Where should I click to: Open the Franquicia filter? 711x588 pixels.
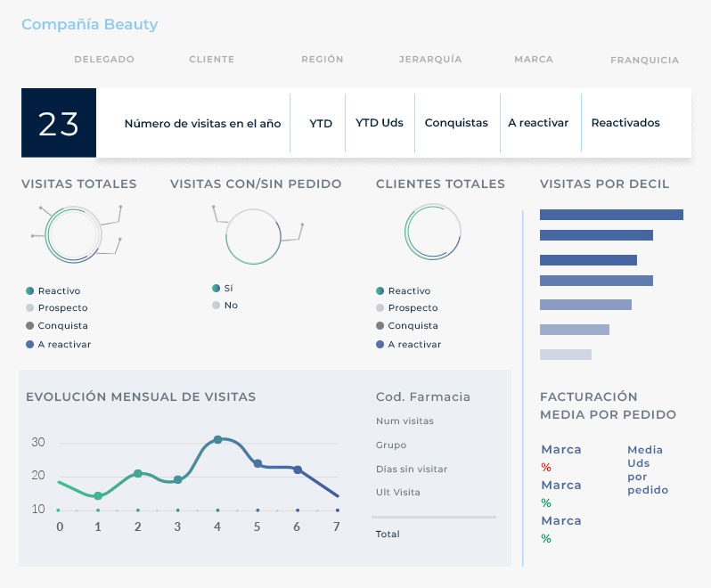point(644,60)
